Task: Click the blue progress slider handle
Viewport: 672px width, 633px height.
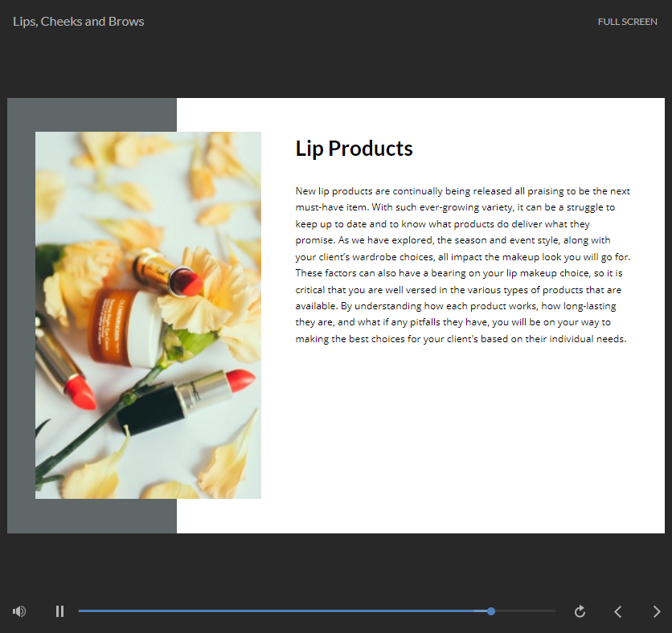Action: [x=491, y=611]
